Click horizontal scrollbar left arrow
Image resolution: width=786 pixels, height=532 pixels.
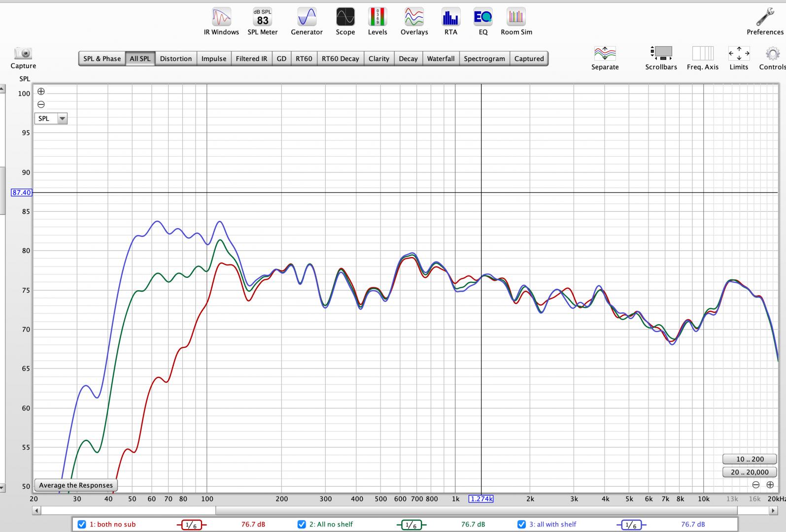tap(36, 511)
